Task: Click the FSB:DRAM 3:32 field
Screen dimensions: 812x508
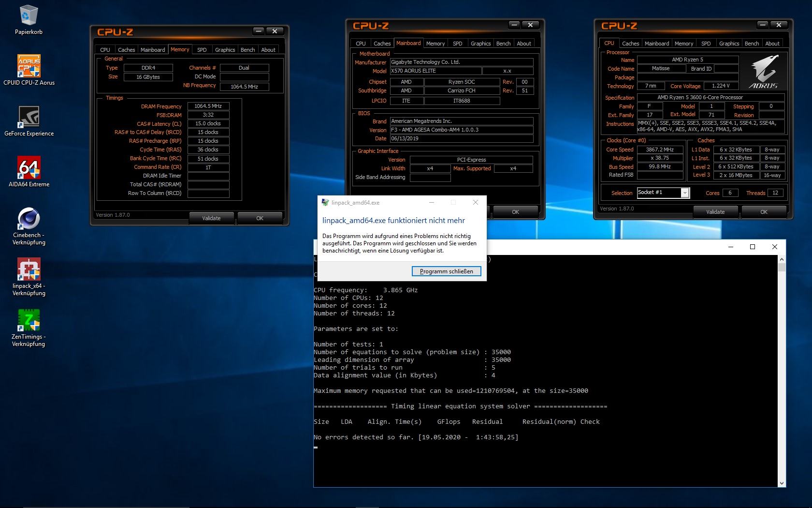Action: (208, 115)
